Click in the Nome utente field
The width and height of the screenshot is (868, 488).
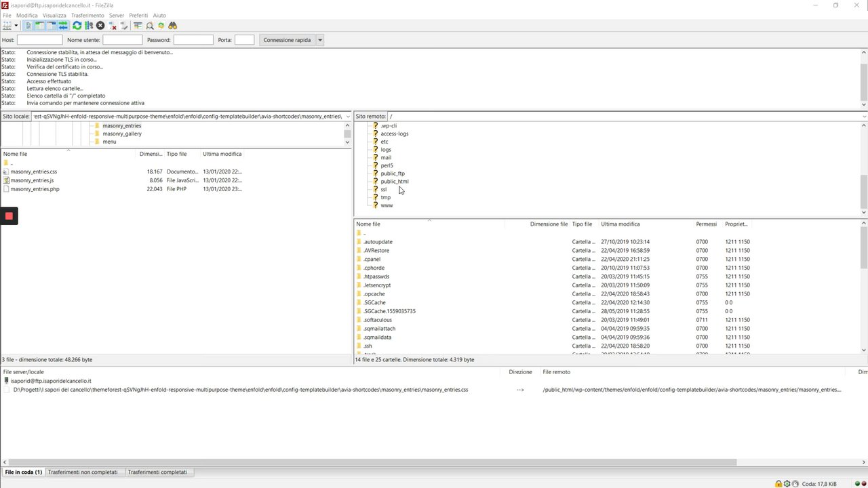122,40
